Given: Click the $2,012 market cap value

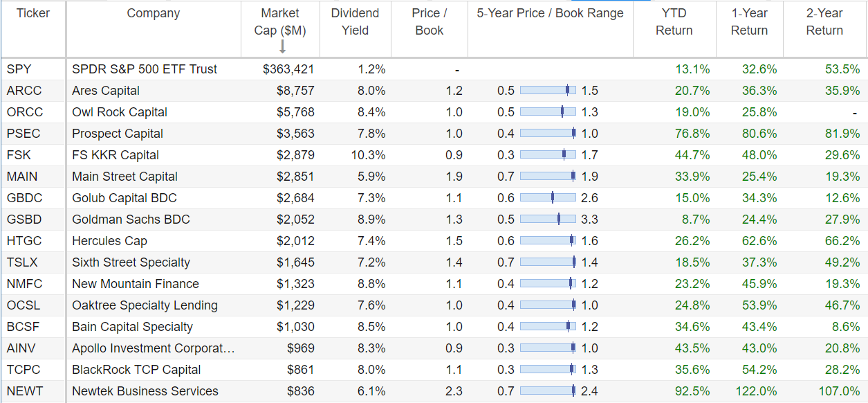Looking at the screenshot, I should (295, 241).
